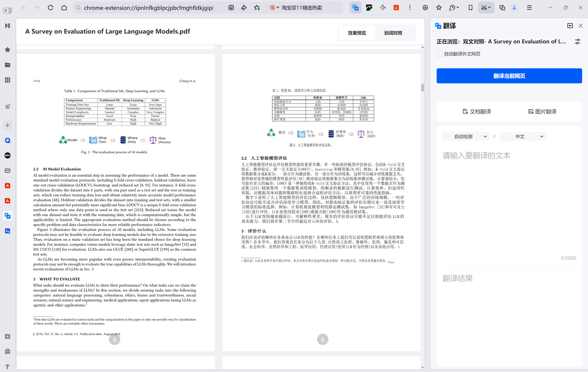The width and height of the screenshot is (588, 372).
Task: Click the 文档翻译 button
Action: pos(477,112)
